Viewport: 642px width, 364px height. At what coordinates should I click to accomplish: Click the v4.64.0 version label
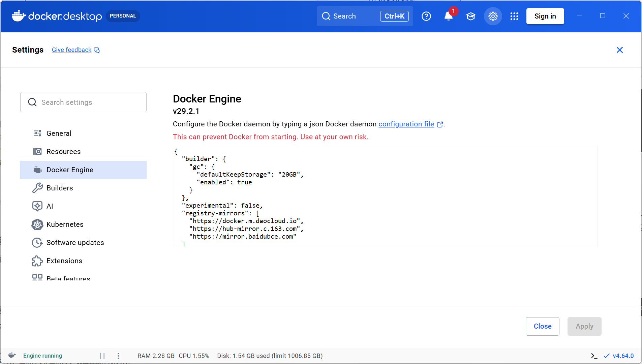click(623, 356)
